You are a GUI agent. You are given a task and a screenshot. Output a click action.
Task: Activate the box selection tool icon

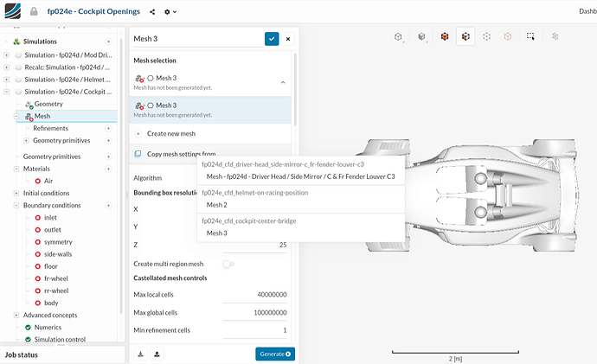(x=530, y=36)
